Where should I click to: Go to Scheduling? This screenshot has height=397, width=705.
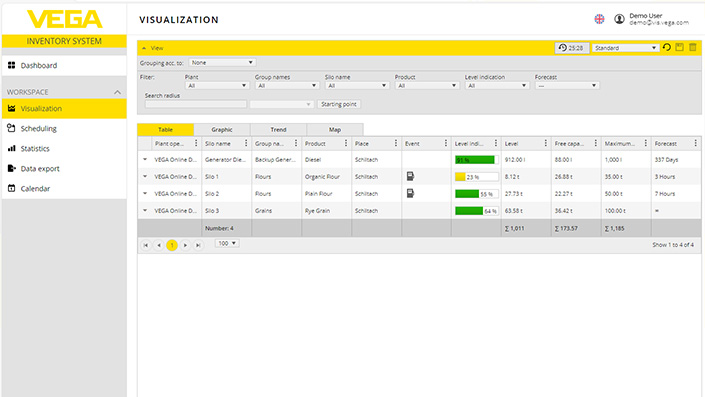pyautogui.click(x=64, y=129)
